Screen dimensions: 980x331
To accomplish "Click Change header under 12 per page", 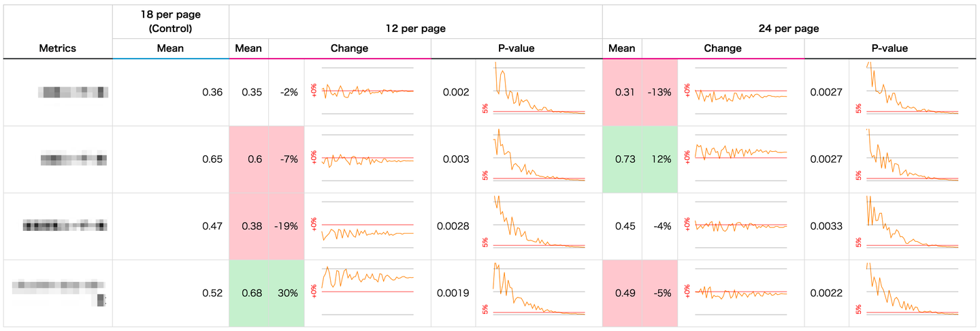I will [x=349, y=48].
